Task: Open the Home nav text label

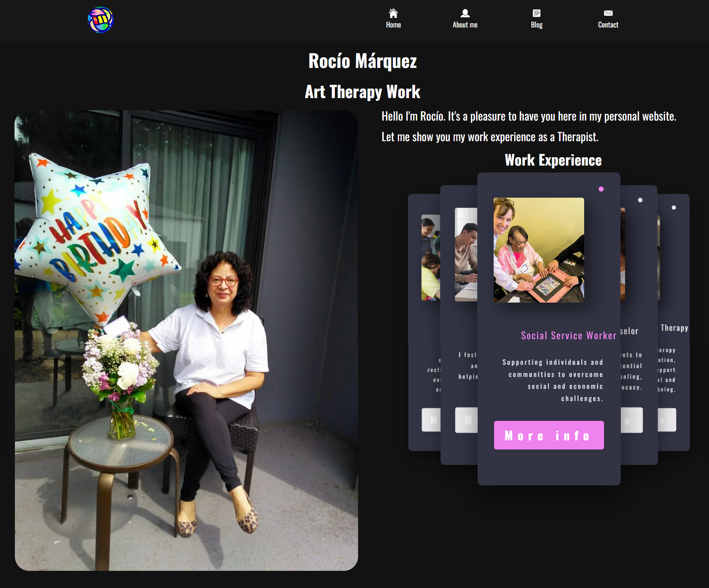Action: [x=393, y=25]
